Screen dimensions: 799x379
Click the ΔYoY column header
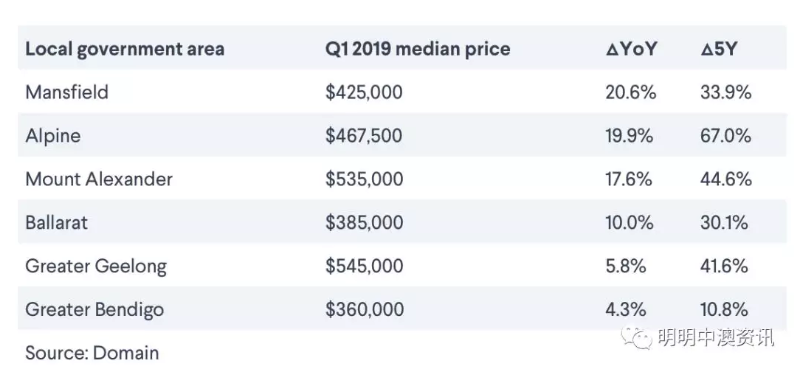coord(632,49)
